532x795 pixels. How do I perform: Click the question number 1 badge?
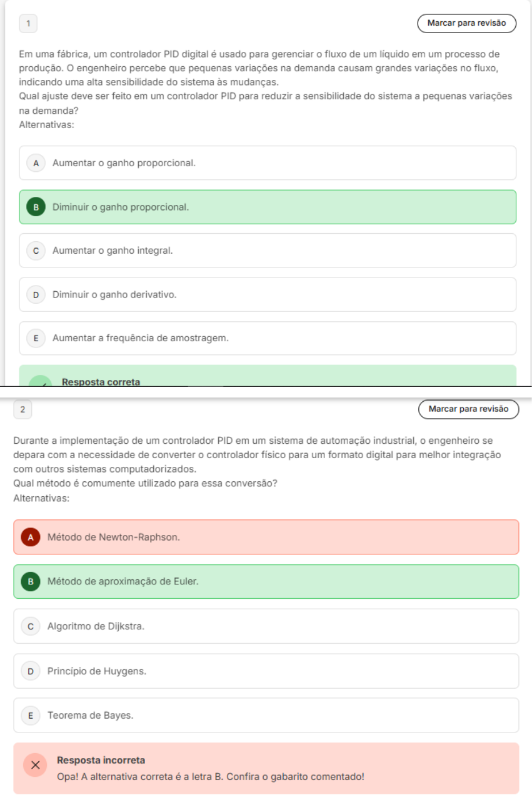click(x=28, y=24)
